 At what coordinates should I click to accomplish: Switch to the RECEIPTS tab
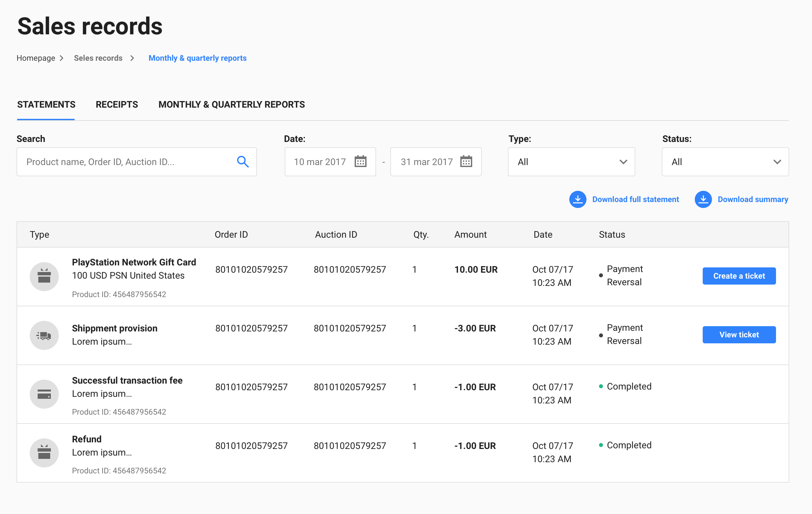pyautogui.click(x=117, y=105)
